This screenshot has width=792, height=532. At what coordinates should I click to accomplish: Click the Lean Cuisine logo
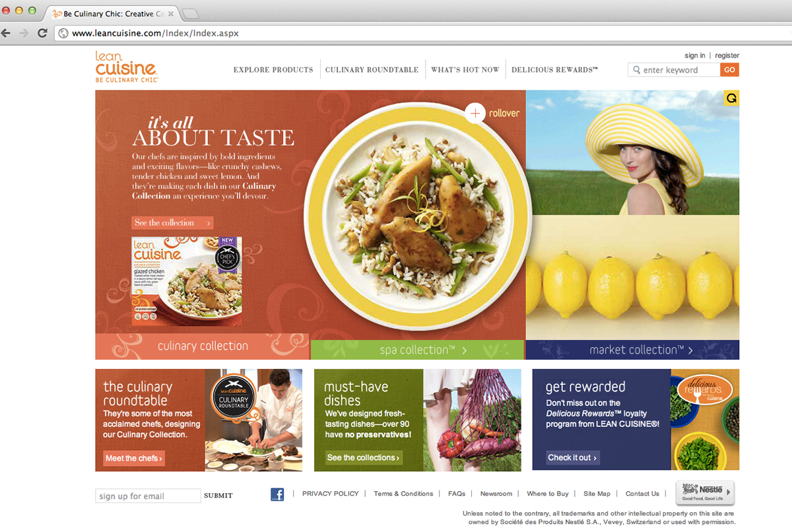point(127,66)
